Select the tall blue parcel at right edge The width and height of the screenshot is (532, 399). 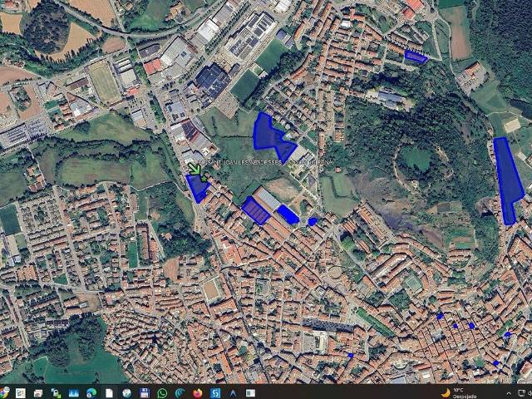(508, 181)
